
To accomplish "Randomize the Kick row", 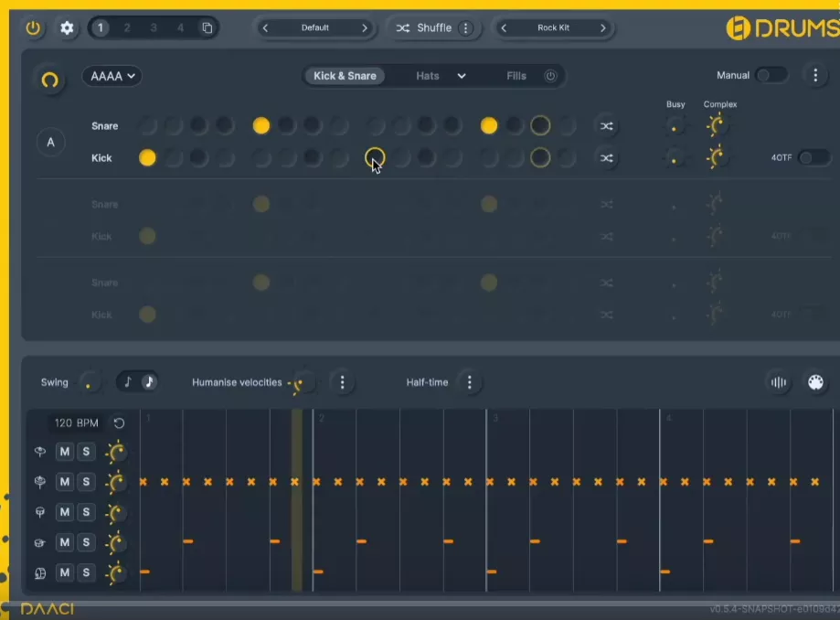I will tap(606, 158).
